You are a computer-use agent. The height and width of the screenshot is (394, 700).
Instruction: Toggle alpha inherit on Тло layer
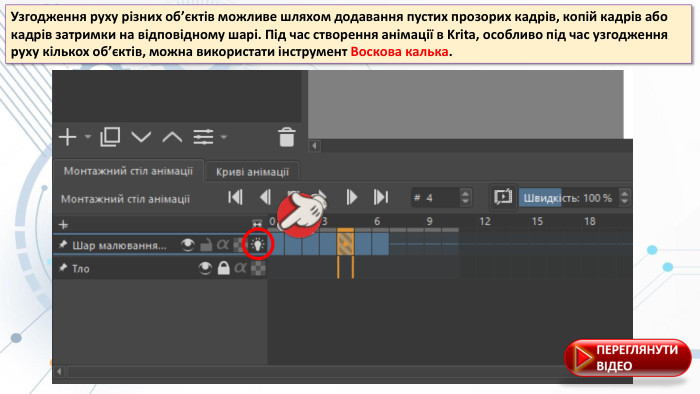pos(240,268)
